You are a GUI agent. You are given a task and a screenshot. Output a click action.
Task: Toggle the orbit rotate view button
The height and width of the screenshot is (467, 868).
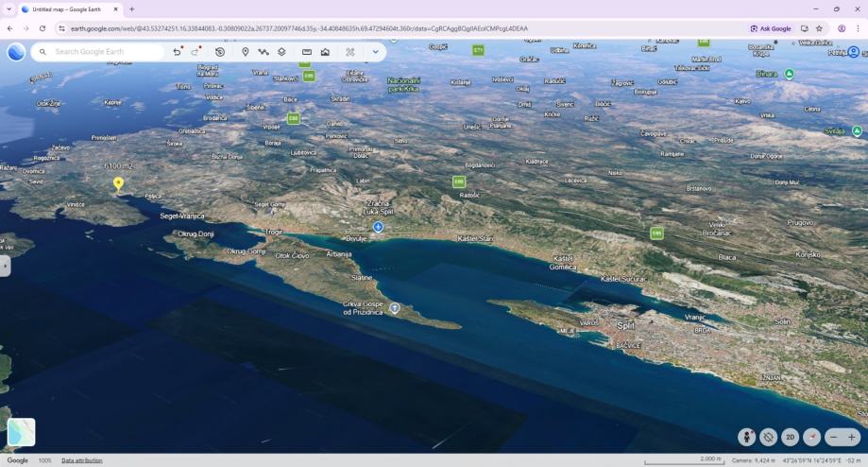point(769,437)
